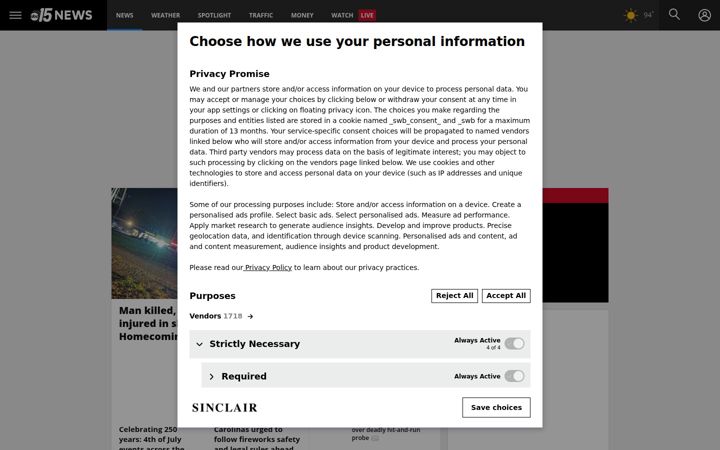
Task: Open the crash scene story thumbnail
Action: point(144,243)
